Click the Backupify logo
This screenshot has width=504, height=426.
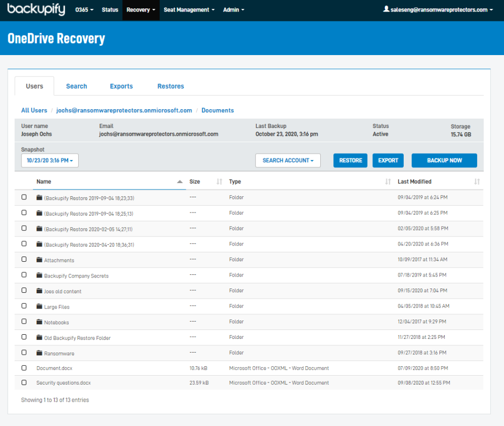36,9
